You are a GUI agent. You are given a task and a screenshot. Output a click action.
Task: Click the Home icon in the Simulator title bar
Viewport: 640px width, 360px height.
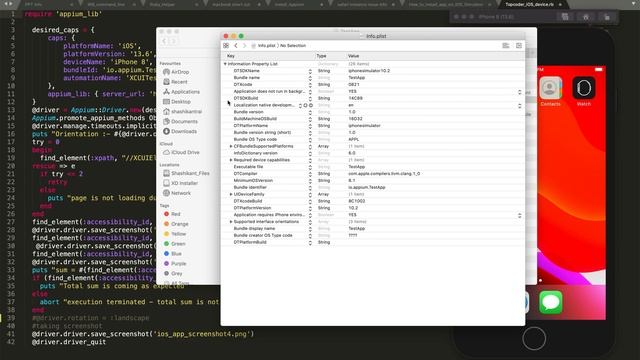[586, 17]
